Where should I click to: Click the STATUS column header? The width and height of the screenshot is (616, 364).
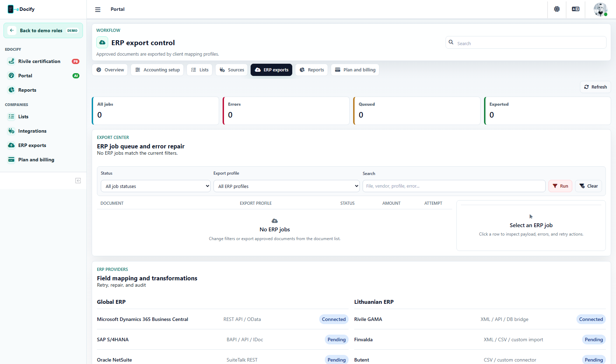coord(348,203)
